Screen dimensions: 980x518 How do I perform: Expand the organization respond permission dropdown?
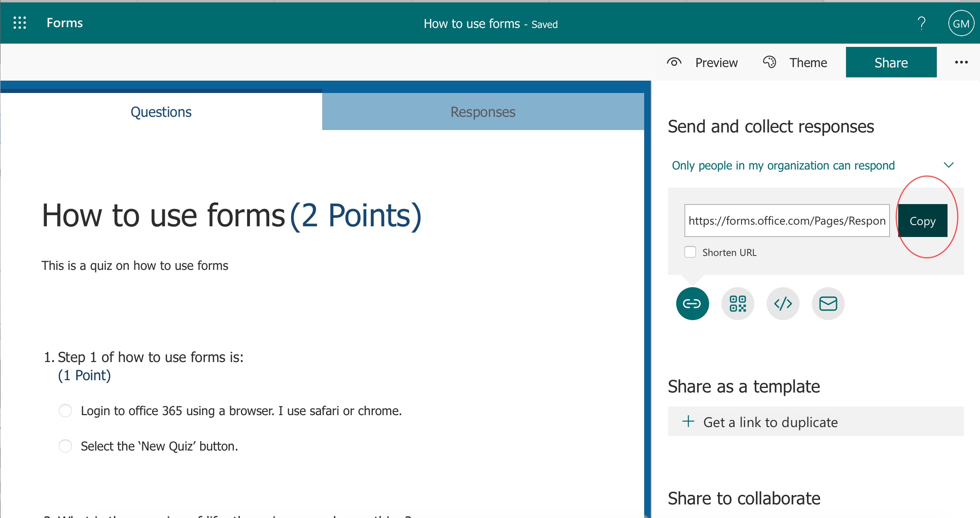coord(948,165)
